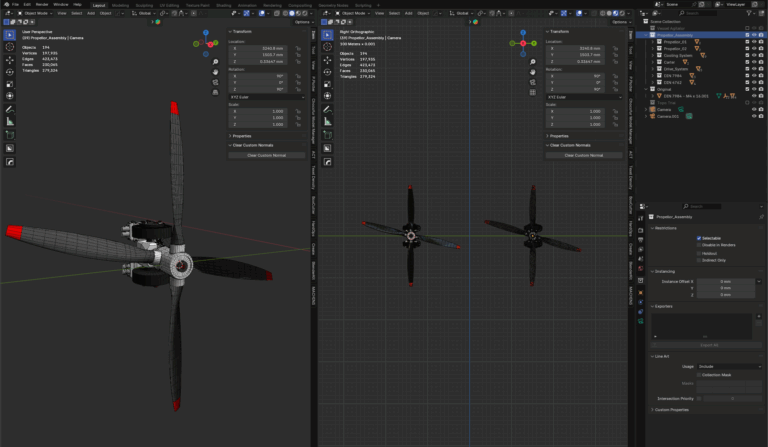Viewport: 768px width, 447px height.
Task: Open the XYZ Euler rotation mode dropdown
Action: click(x=266, y=97)
